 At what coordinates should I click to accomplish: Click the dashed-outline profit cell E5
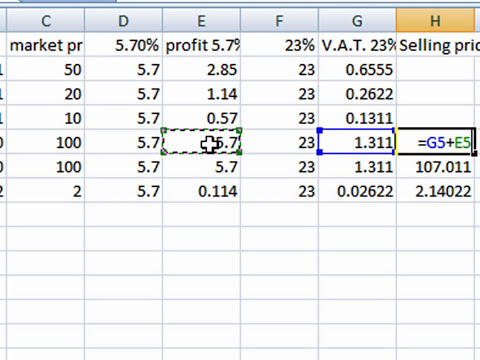201,142
